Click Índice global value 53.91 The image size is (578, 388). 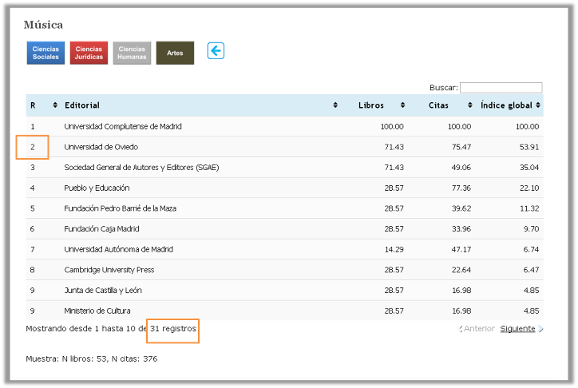click(529, 147)
